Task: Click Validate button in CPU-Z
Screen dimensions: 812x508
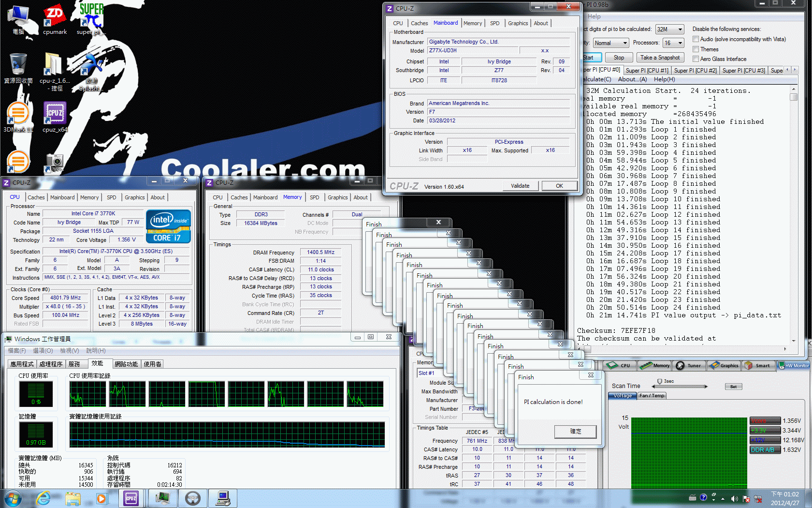Action: 520,186
